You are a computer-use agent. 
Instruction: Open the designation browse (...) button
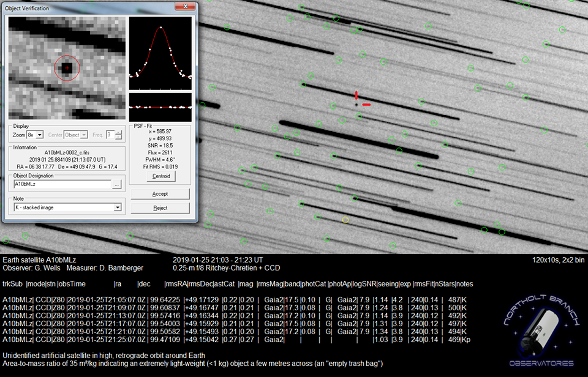(117, 184)
